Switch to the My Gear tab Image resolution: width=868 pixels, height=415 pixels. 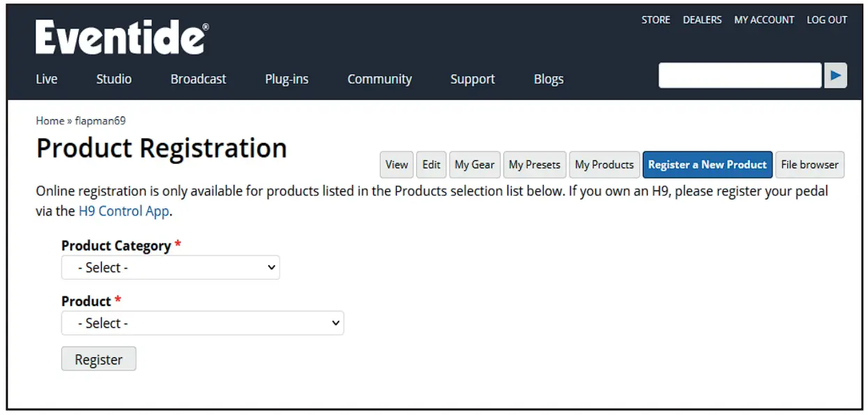474,165
